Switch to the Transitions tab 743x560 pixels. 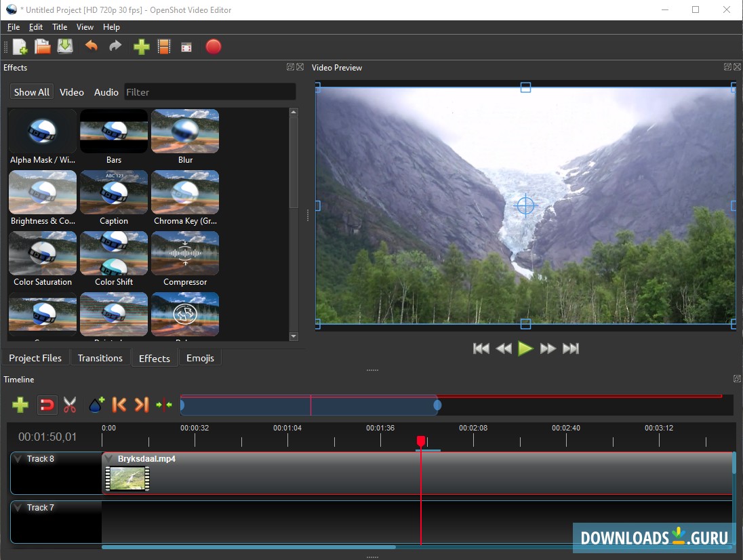[x=100, y=358]
